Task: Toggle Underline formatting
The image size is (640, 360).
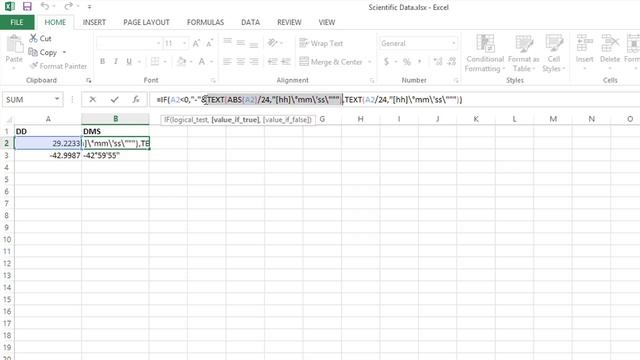Action: 129,62
